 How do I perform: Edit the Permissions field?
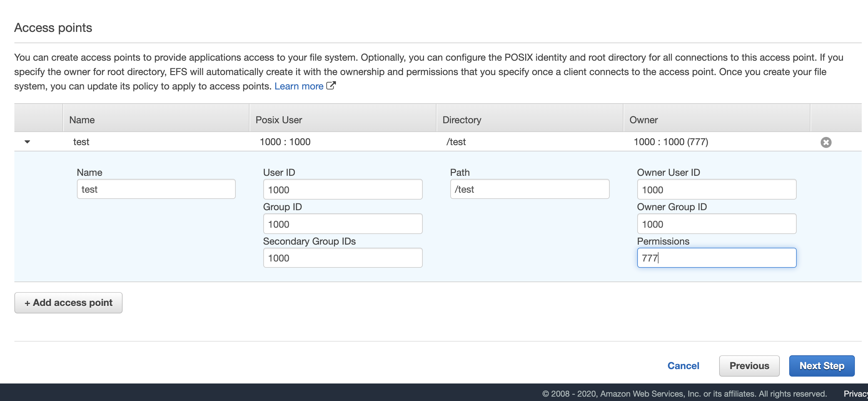coord(716,258)
